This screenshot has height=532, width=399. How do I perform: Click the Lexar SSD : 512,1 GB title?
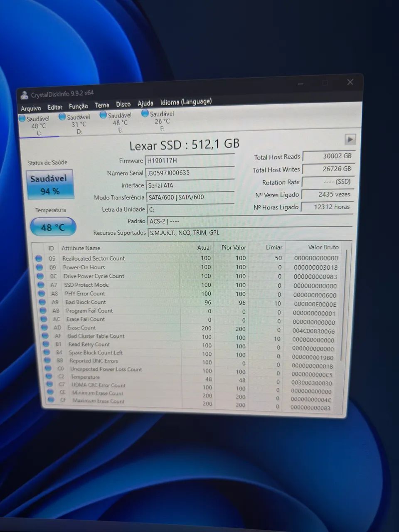tap(185, 145)
